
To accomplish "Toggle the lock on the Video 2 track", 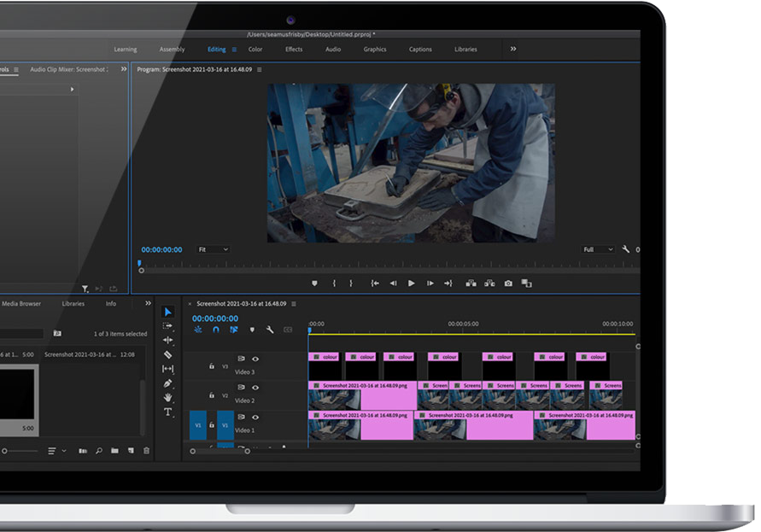I will tap(212, 395).
